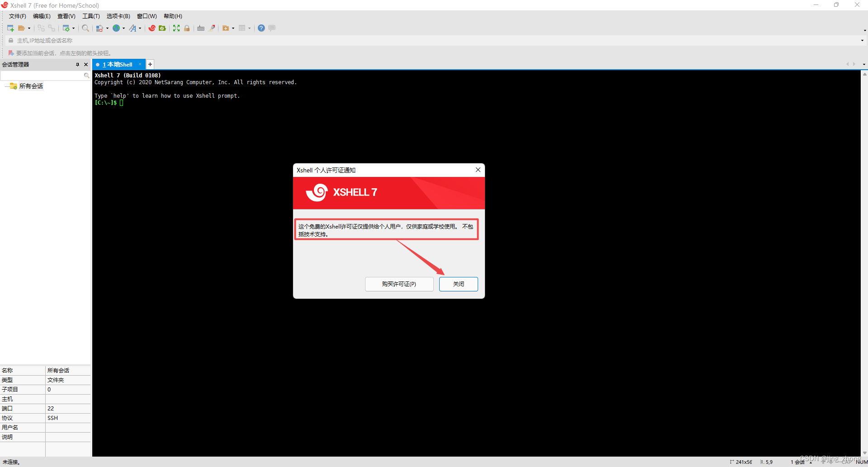This screenshot has height=467, width=868.
Task: Click the folder-with-plus icon in toolbar
Action: coord(226,28)
